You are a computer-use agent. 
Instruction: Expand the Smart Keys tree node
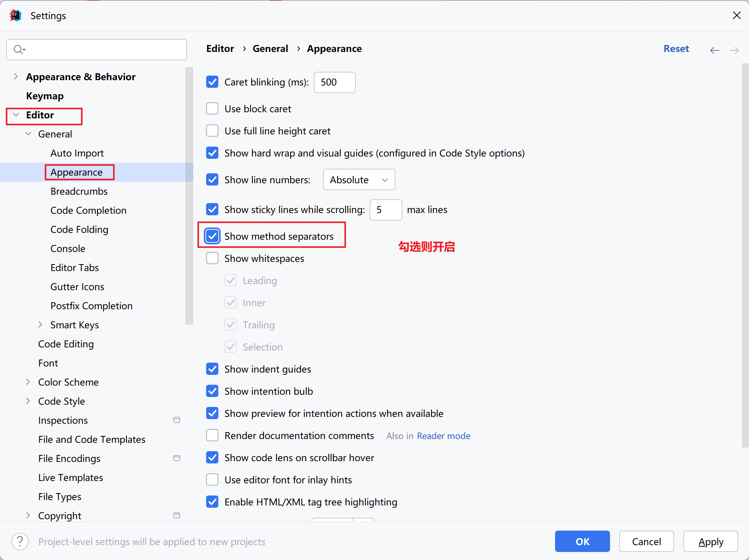40,324
